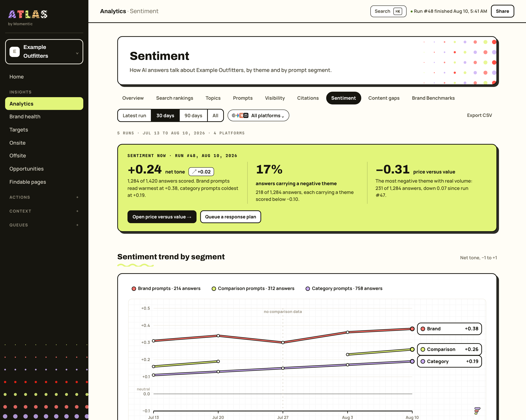Click "Run #48 finished Aug 10, 5:41 AM"
This screenshot has height=420, width=526.
click(x=450, y=11)
